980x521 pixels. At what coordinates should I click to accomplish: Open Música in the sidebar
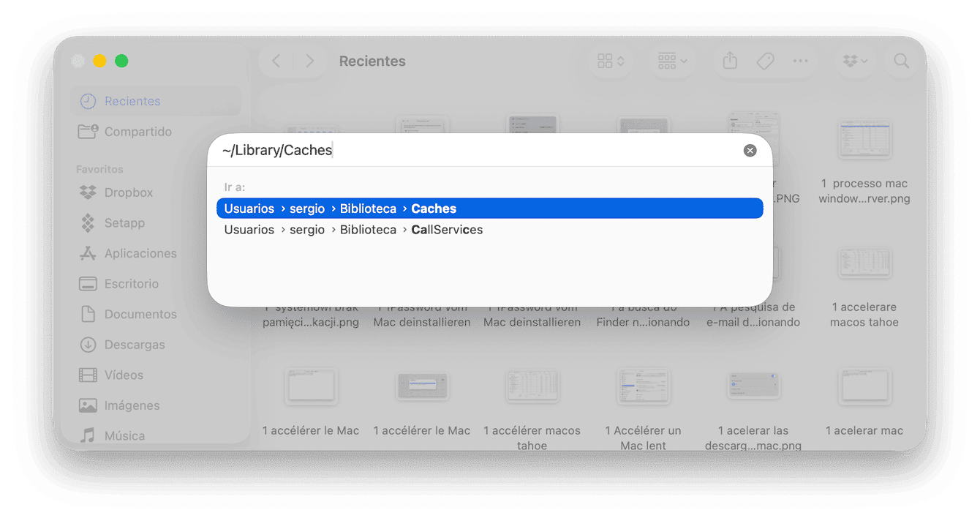(156, 435)
